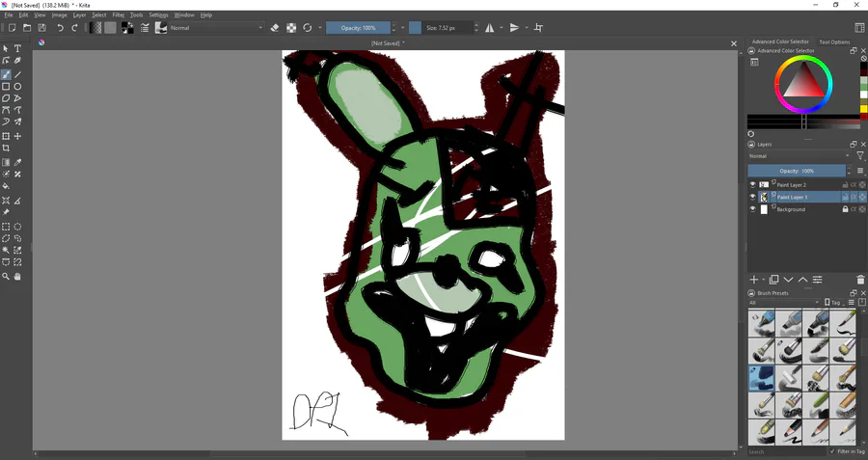The height and width of the screenshot is (460, 868).
Task: Select the Rectangle shape tool
Action: click(6, 87)
